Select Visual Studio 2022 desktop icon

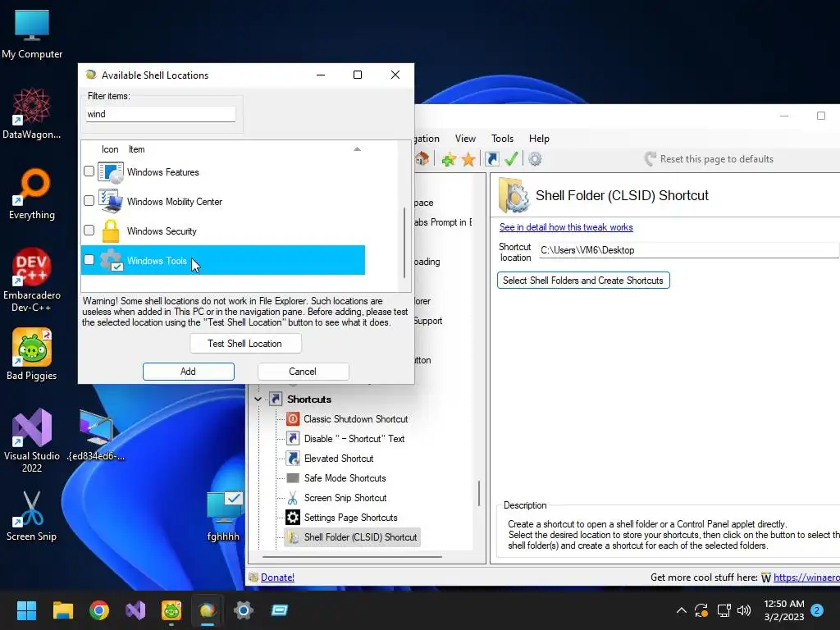(x=32, y=441)
